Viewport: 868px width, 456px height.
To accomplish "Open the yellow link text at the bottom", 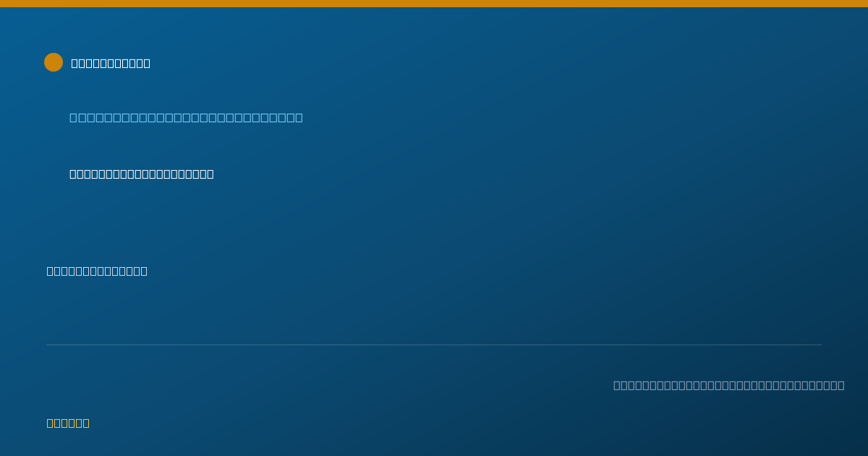I will click(x=68, y=423).
